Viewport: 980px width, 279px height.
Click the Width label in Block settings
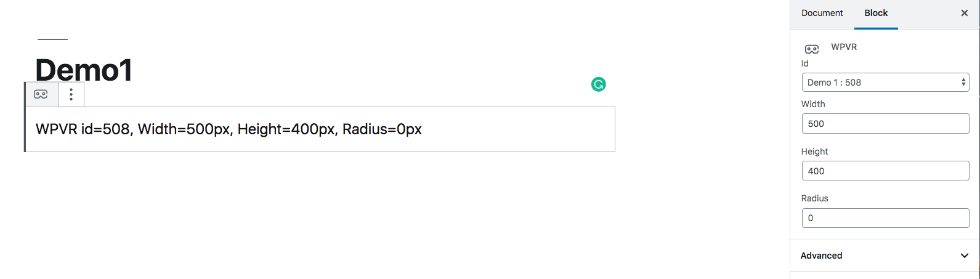coord(813,104)
